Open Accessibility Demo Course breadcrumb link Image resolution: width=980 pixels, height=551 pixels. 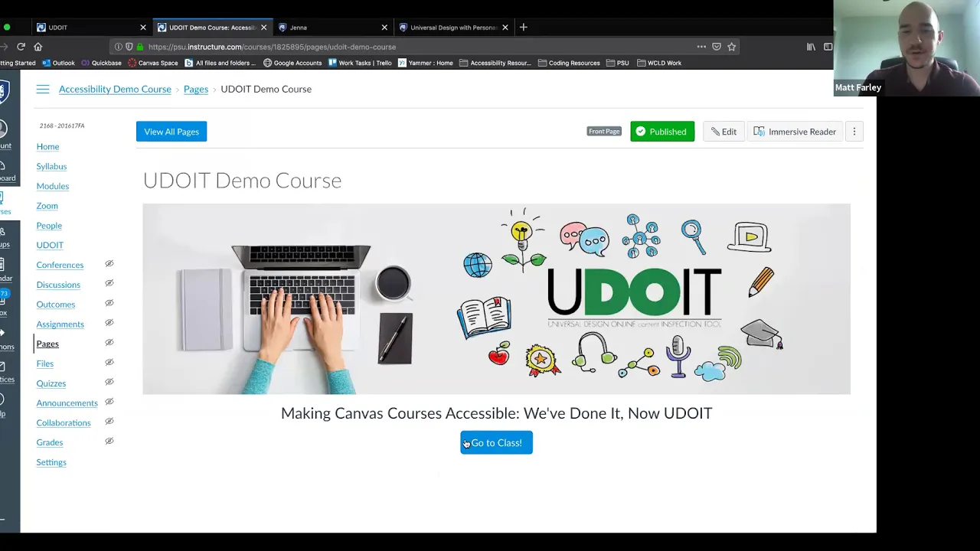point(115,89)
